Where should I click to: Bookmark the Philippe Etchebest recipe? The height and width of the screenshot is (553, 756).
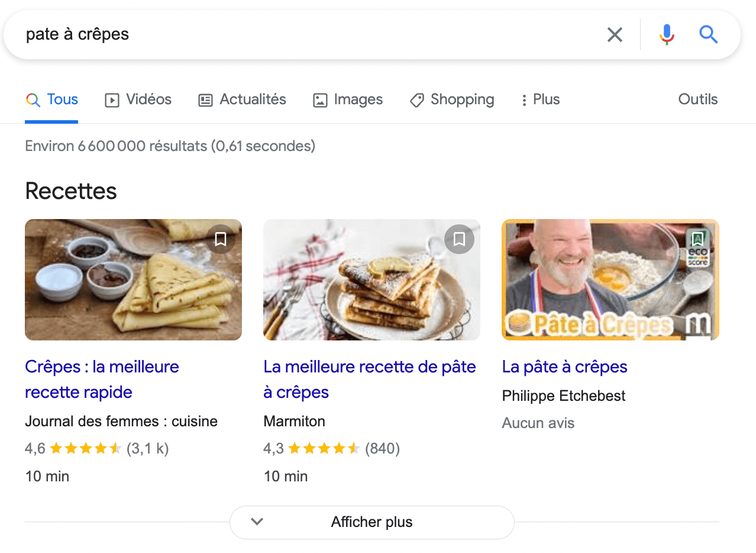[x=697, y=239]
